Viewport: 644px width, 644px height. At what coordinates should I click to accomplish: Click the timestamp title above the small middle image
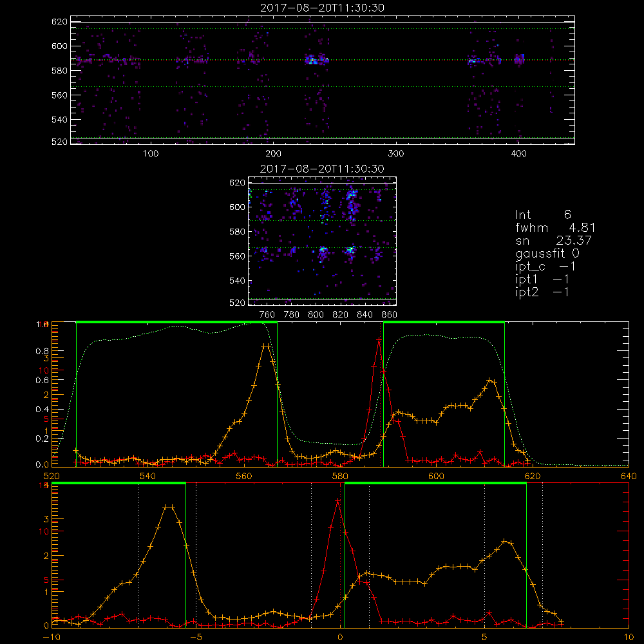coord(322,169)
